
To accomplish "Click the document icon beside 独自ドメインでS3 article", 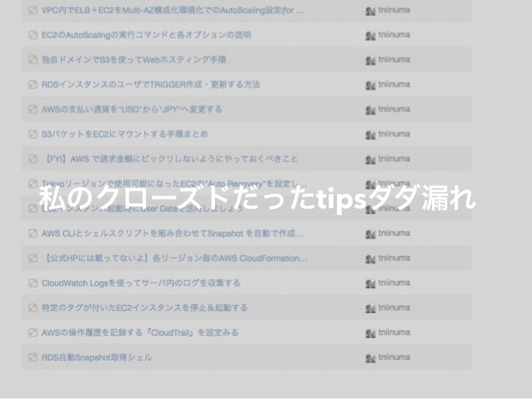I will click(33, 60).
